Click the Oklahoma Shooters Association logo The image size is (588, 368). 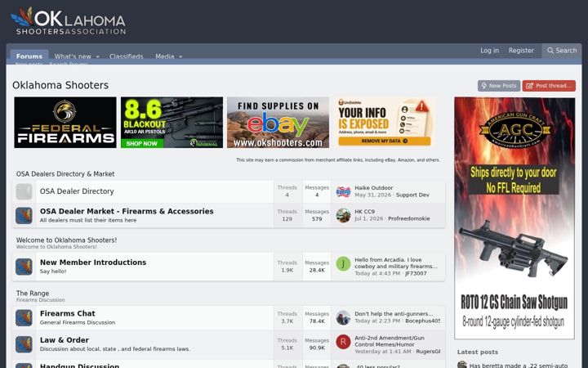[x=69, y=21]
